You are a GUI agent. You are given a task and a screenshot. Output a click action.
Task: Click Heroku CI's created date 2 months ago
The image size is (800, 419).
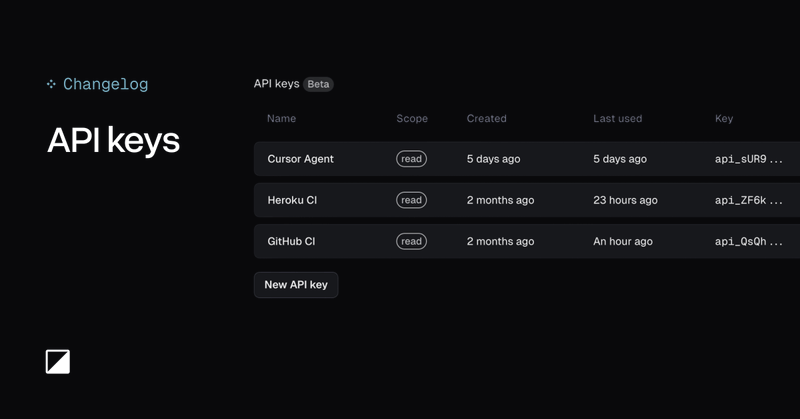(500, 200)
